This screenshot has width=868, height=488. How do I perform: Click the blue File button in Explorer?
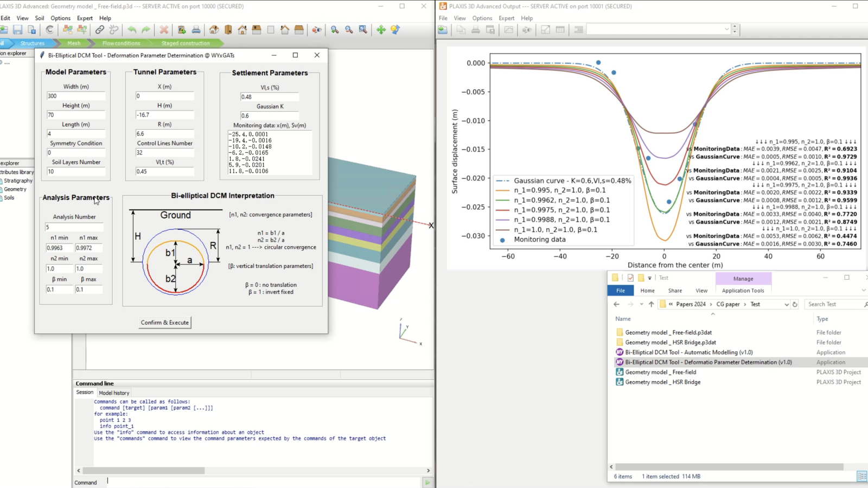621,291
